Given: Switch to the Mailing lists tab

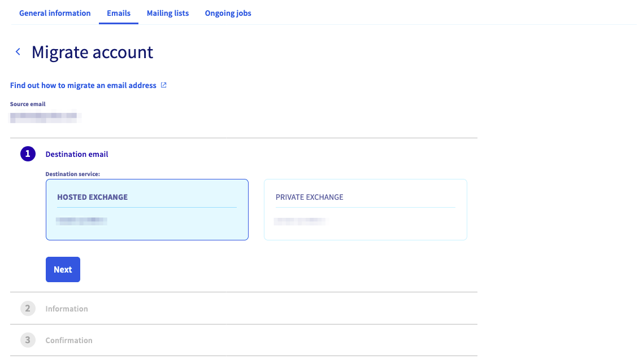Looking at the screenshot, I should [168, 13].
